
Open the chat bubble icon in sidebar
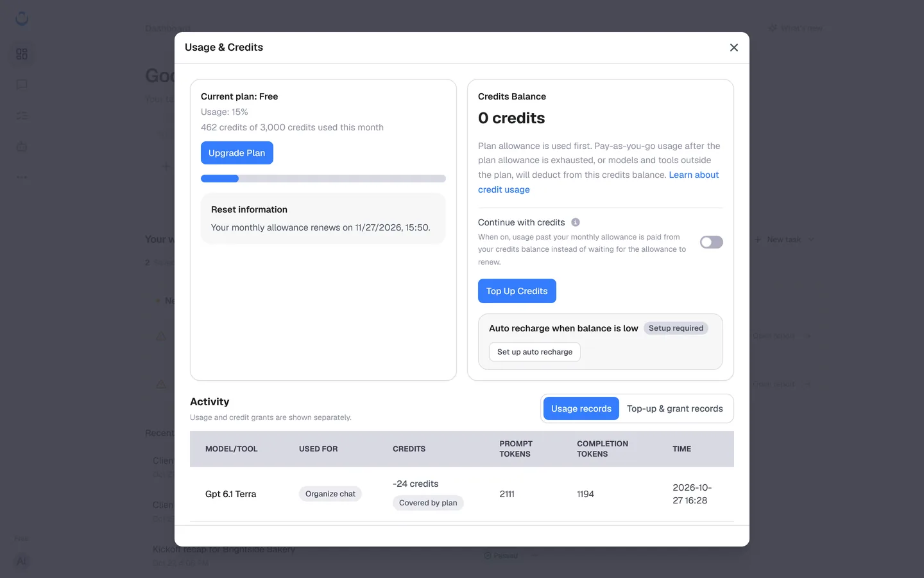[22, 85]
